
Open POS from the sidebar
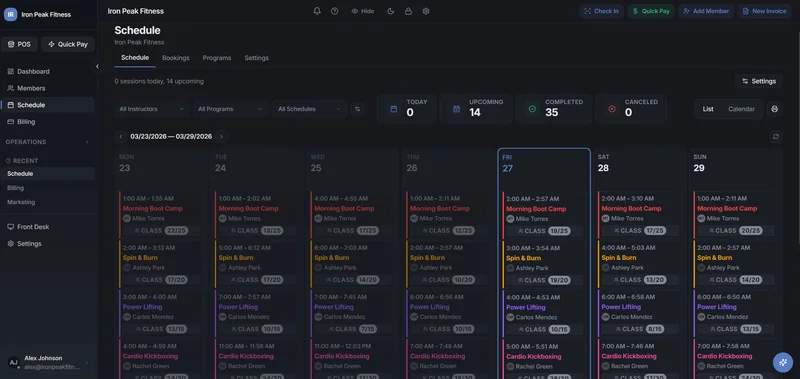click(x=19, y=44)
